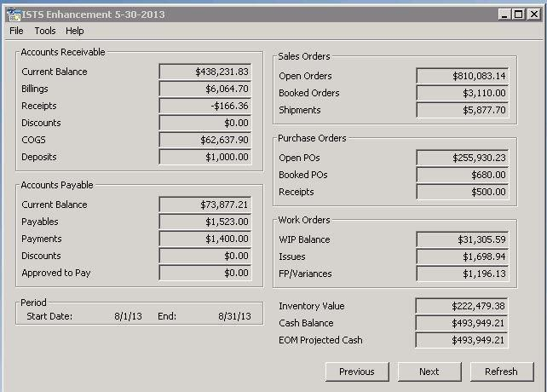Screen dimensions: 547x392
Task: Click the Accounts Receivable group label
Action: coord(63,52)
